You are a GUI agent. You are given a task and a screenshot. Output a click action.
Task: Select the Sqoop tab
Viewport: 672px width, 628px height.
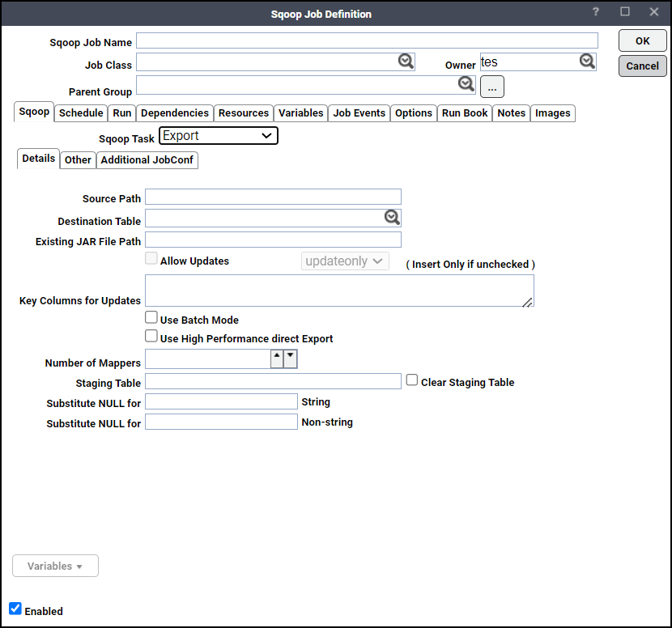tap(34, 112)
